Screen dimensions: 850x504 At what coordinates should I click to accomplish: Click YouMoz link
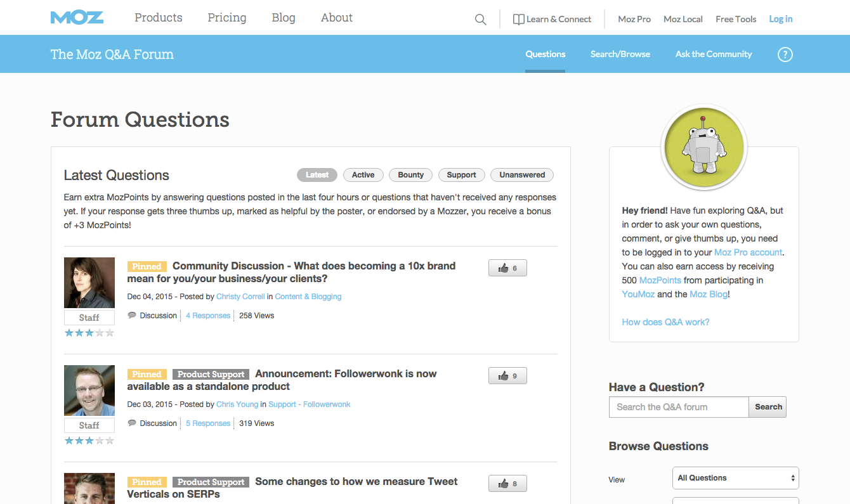(638, 294)
